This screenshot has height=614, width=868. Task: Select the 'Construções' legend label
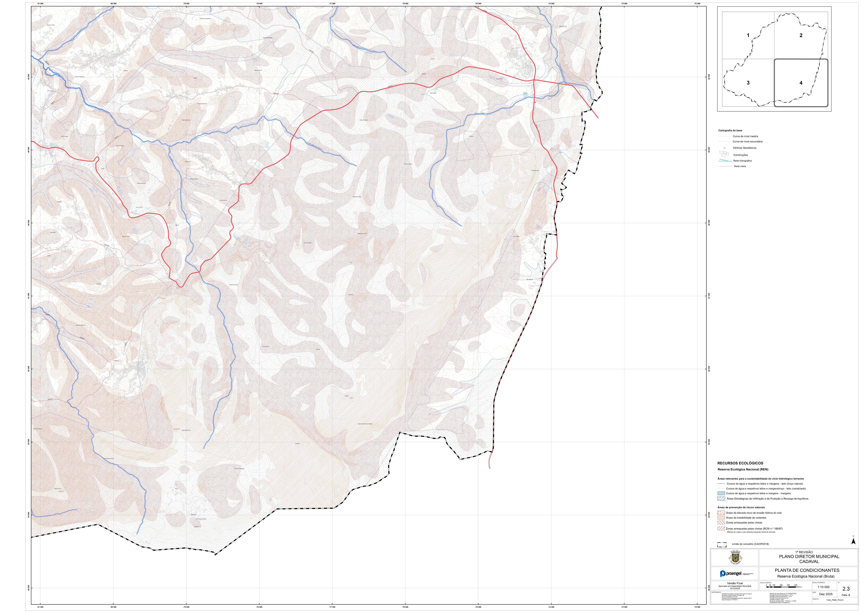point(741,155)
